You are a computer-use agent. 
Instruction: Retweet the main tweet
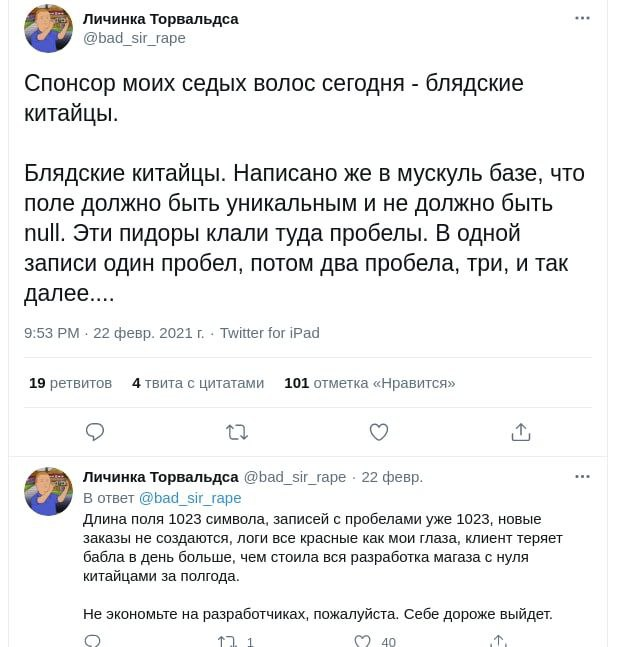(237, 432)
